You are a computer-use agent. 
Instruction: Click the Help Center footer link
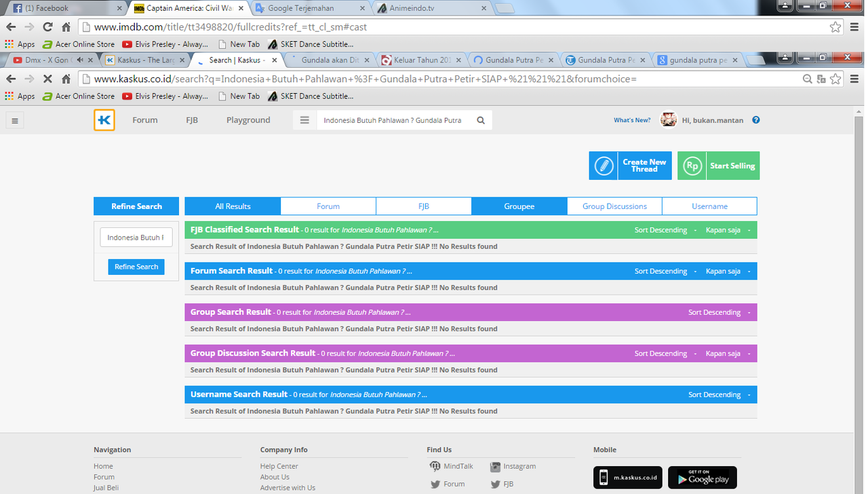coord(279,466)
